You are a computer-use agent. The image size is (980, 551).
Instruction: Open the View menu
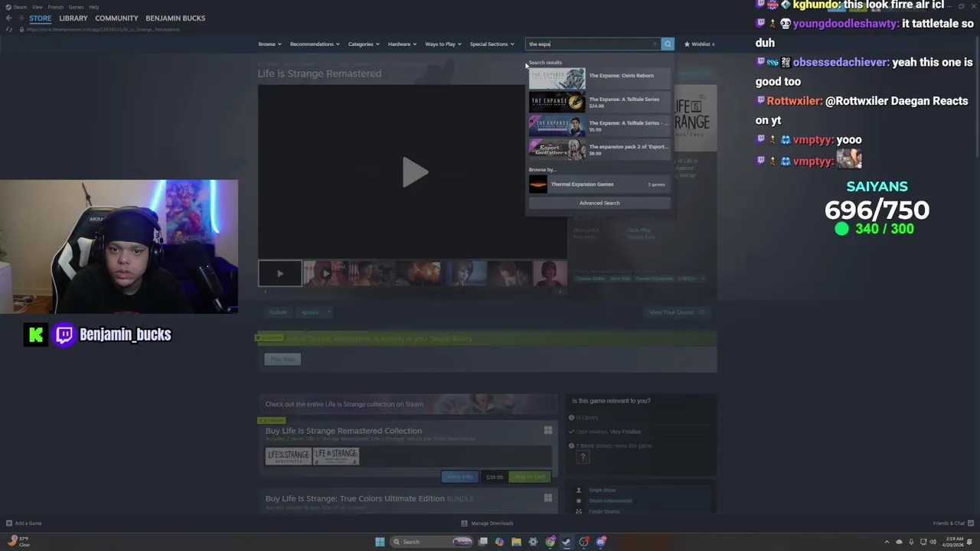coord(37,7)
